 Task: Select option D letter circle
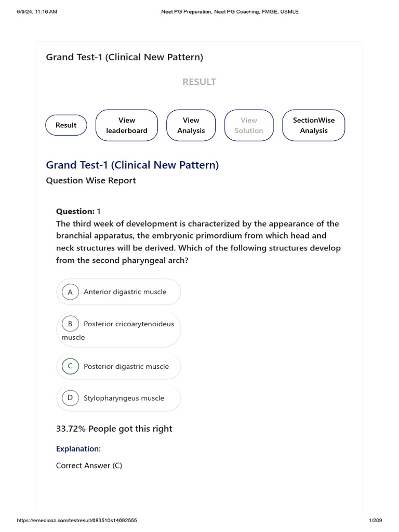pyautogui.click(x=70, y=398)
